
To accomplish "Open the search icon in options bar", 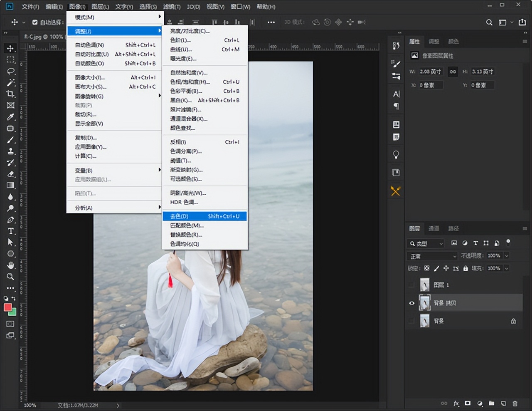I will pos(489,22).
